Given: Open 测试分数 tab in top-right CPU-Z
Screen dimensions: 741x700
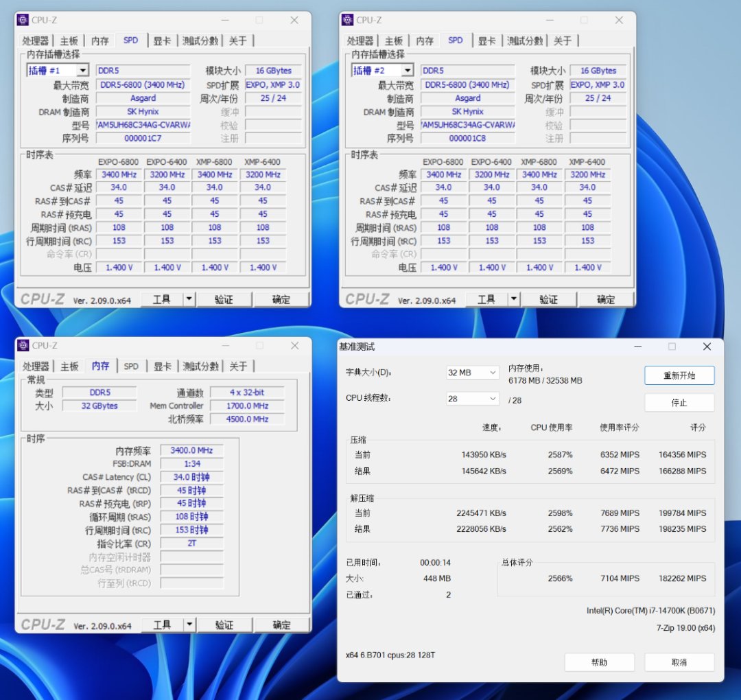Looking at the screenshot, I should pos(525,41).
